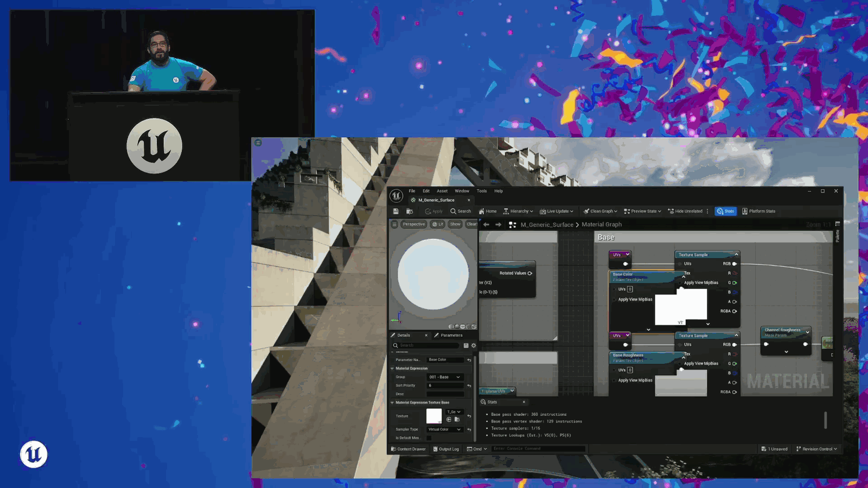868x488 pixels.
Task: Toggle Hide Unrelated nodes
Action: click(685, 211)
